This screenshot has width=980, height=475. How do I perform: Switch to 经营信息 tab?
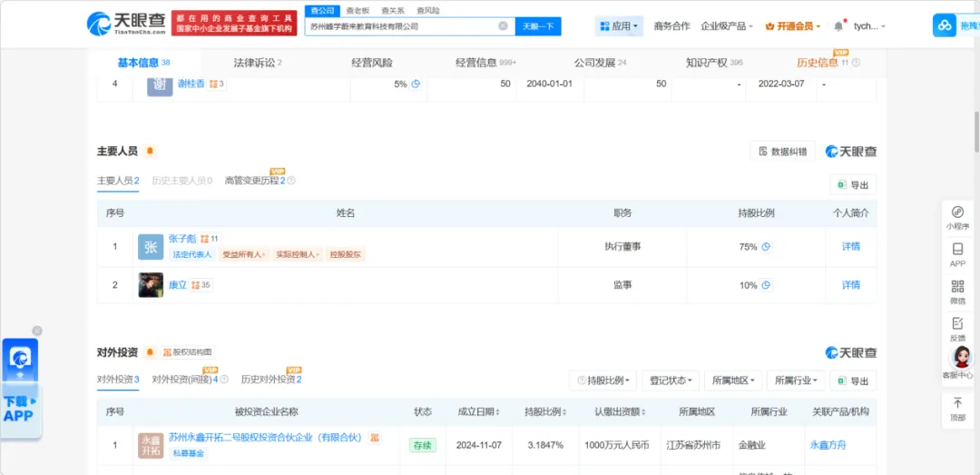[x=485, y=63]
